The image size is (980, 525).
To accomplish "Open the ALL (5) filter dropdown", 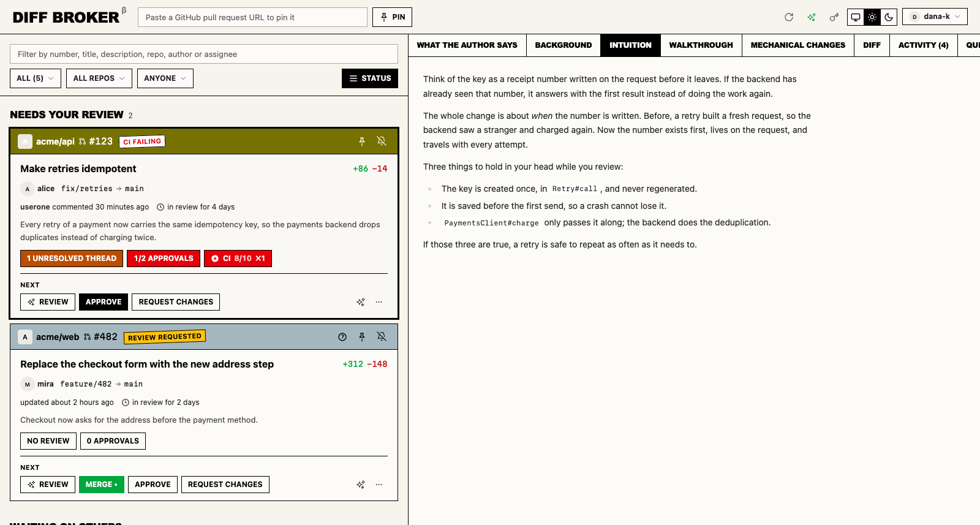I will click(x=36, y=78).
